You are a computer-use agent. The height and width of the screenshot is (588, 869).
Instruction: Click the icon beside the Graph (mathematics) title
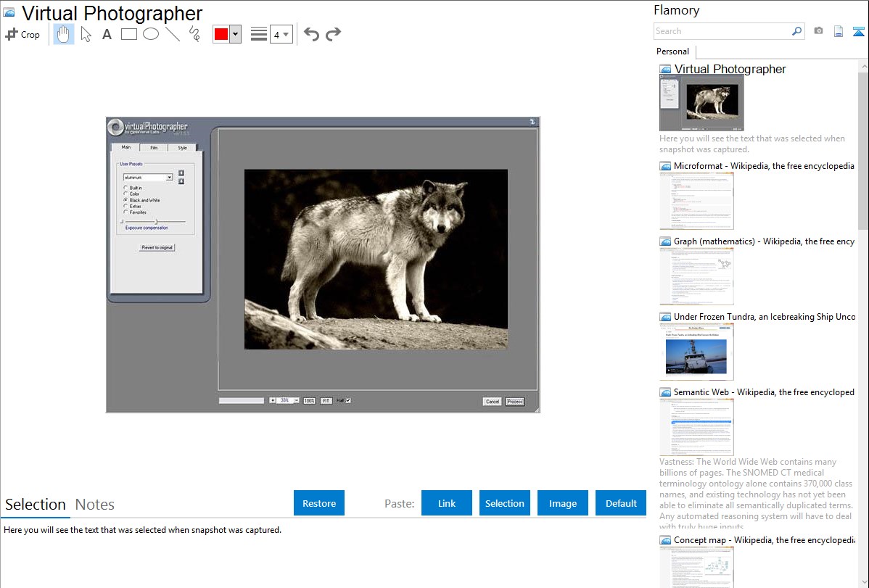tap(665, 241)
